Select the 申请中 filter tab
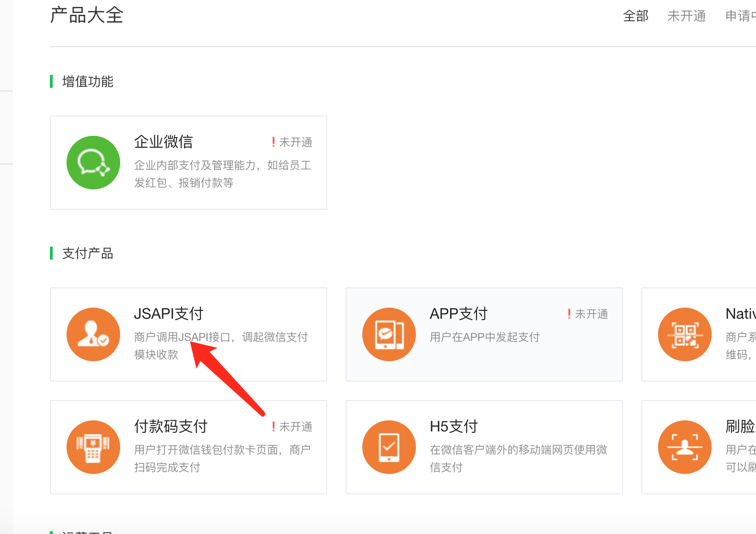Image resolution: width=756 pixels, height=534 pixels. click(740, 16)
